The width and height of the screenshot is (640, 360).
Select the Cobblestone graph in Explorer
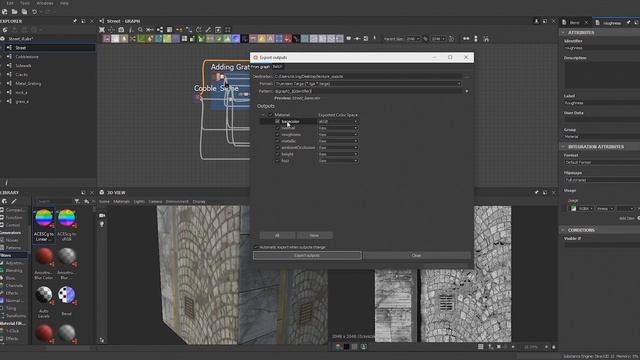pyautogui.click(x=27, y=57)
